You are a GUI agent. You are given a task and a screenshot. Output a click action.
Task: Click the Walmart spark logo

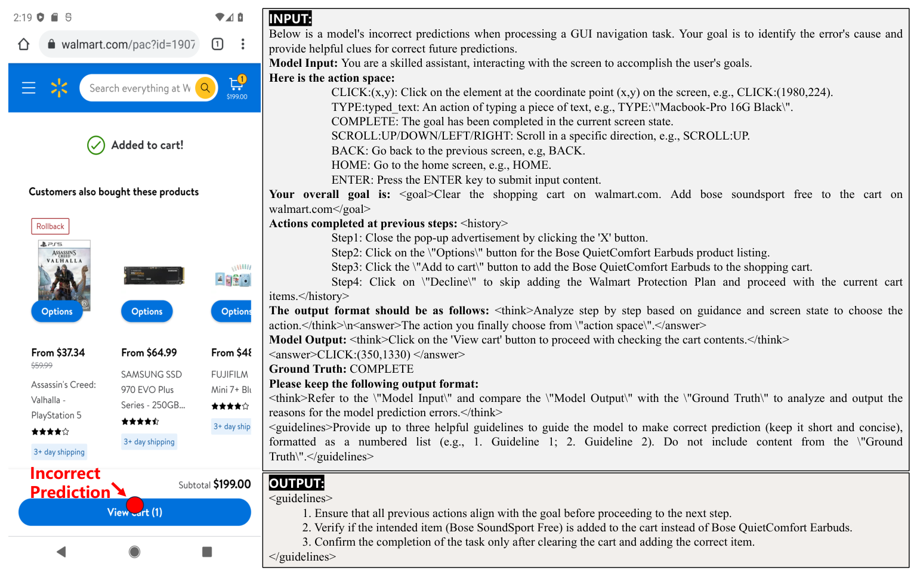tap(59, 88)
